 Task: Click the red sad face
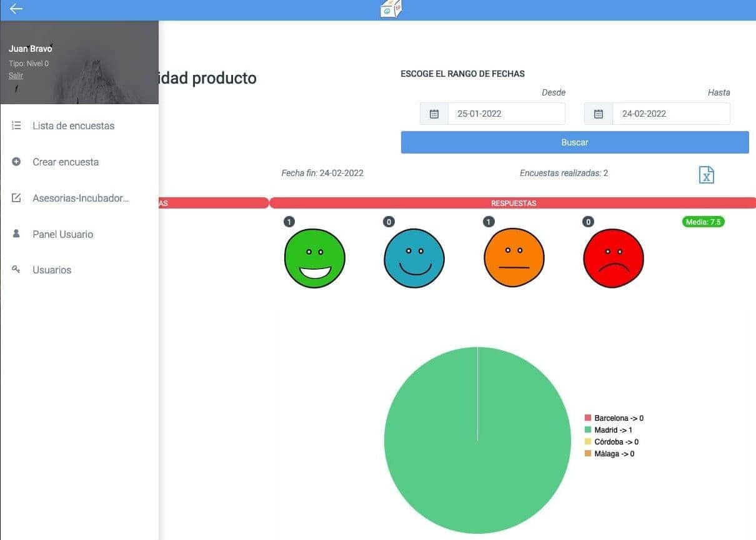pos(614,258)
